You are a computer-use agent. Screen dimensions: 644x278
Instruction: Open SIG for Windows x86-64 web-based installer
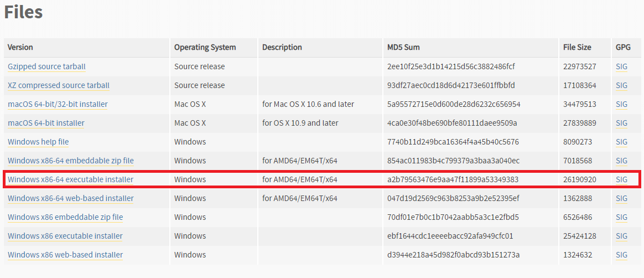coord(621,199)
